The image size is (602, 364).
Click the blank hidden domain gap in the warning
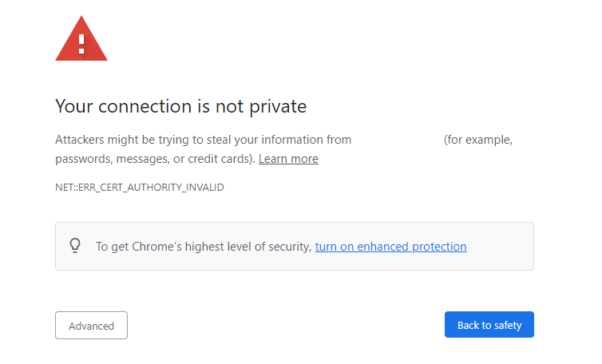pyautogui.click(x=398, y=140)
